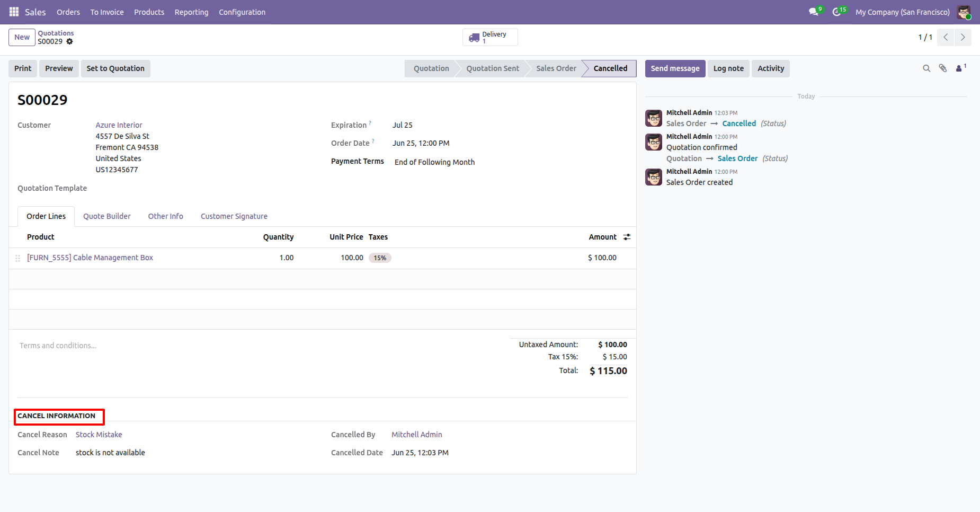Image resolution: width=980 pixels, height=512 pixels.
Task: Show the followers icon
Action: [960, 68]
